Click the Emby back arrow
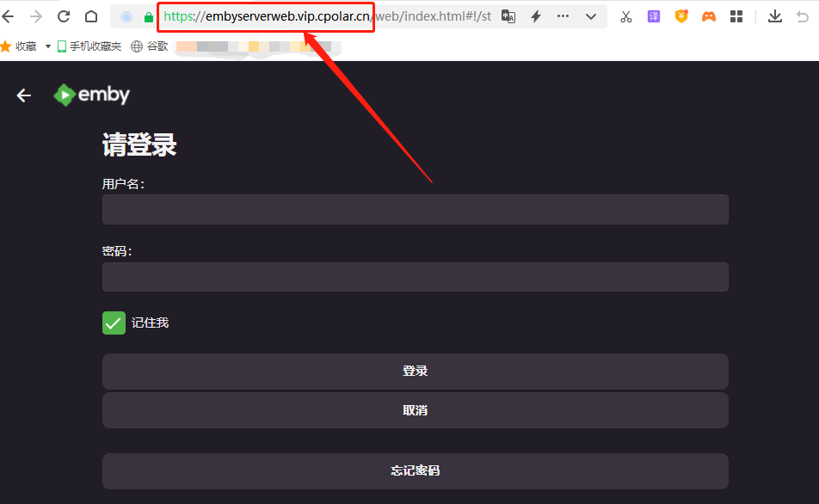This screenshot has height=504, width=819. (x=24, y=95)
